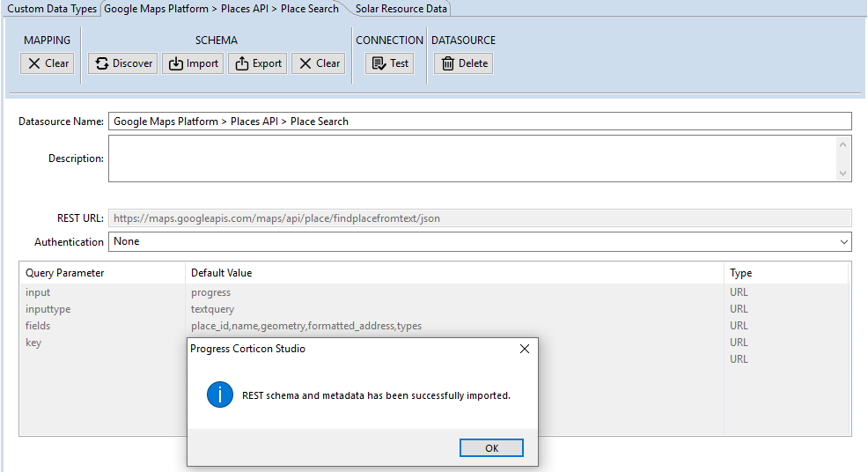The width and height of the screenshot is (868, 472).
Task: Confirm the import dialog with OK
Action: (x=491, y=448)
